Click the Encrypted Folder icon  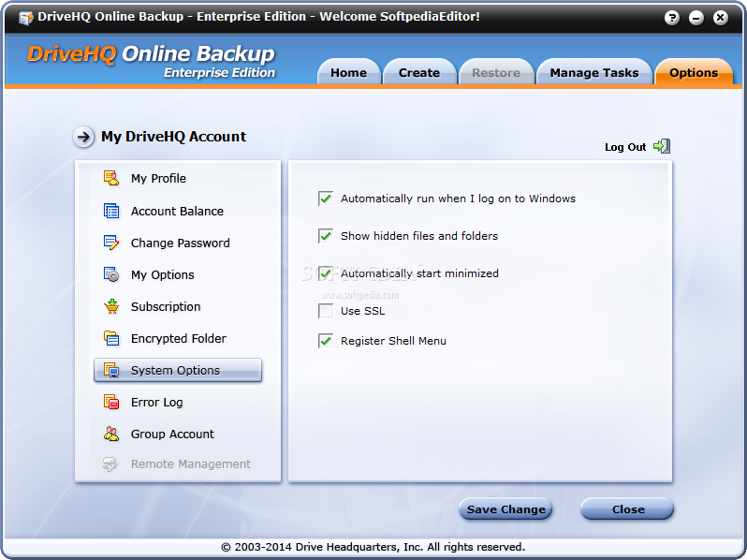click(x=111, y=338)
